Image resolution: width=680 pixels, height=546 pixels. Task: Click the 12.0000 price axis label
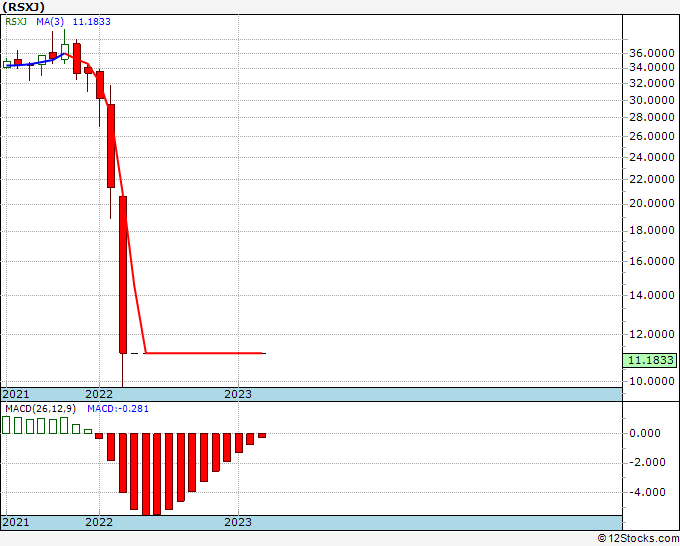pyautogui.click(x=652, y=334)
